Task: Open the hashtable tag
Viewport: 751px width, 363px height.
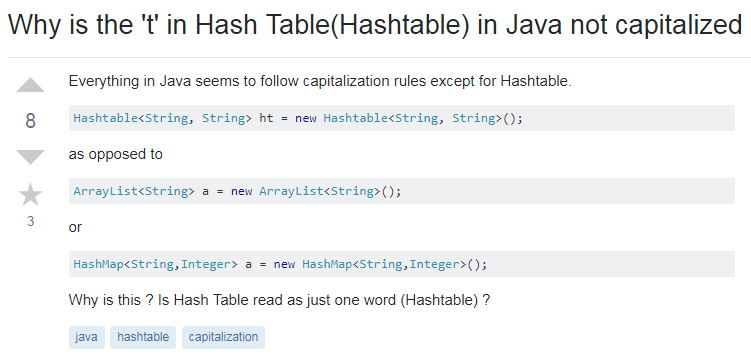Action: click(143, 337)
